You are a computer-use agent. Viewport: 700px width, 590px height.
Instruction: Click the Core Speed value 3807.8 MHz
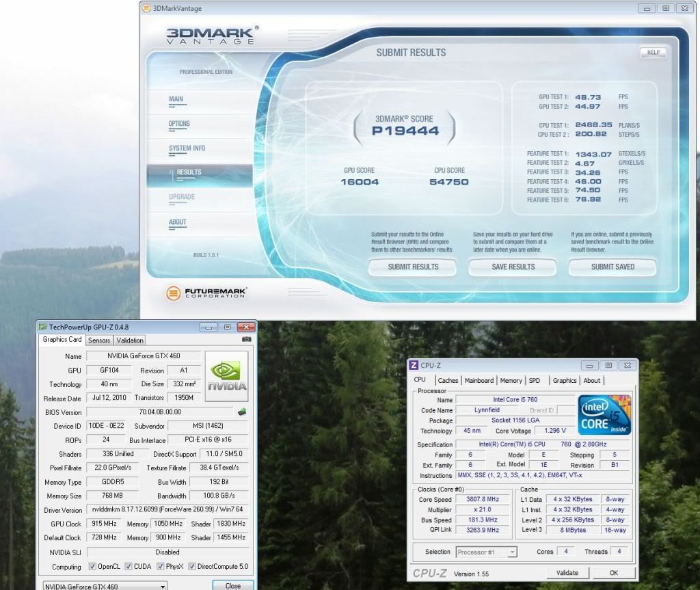pos(483,499)
